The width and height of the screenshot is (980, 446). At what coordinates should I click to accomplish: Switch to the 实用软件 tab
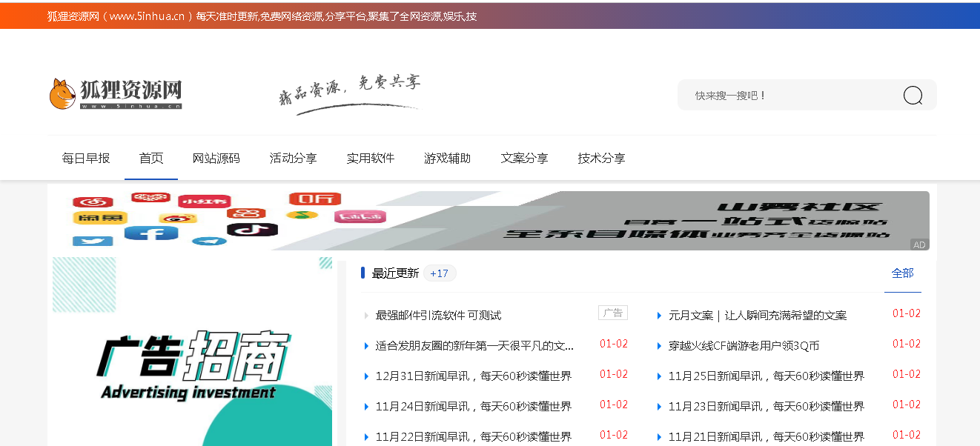[x=371, y=158]
